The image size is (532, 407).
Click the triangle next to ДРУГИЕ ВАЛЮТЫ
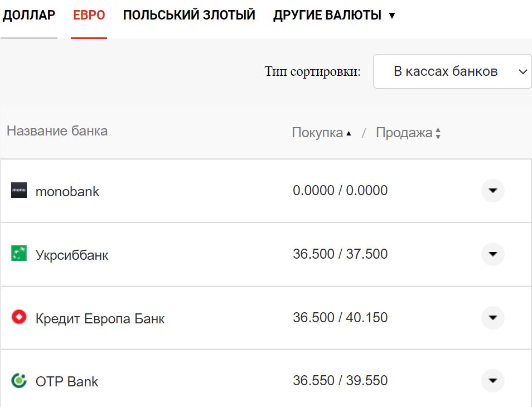point(391,16)
